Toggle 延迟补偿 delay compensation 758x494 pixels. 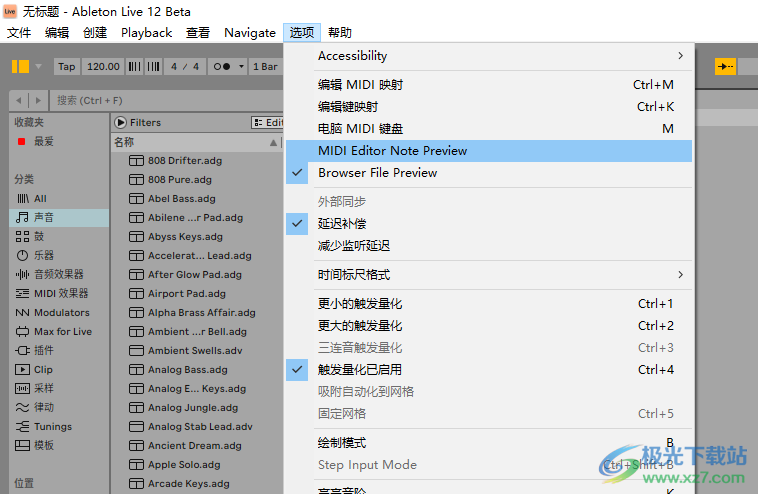[x=489, y=223]
